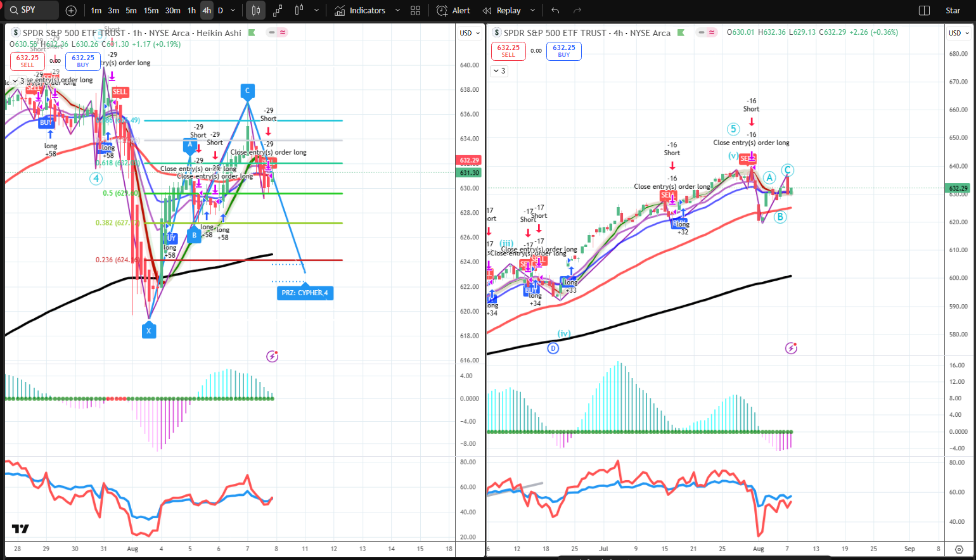Expand the favorite indicators dropdown arrow

pyautogui.click(x=397, y=10)
